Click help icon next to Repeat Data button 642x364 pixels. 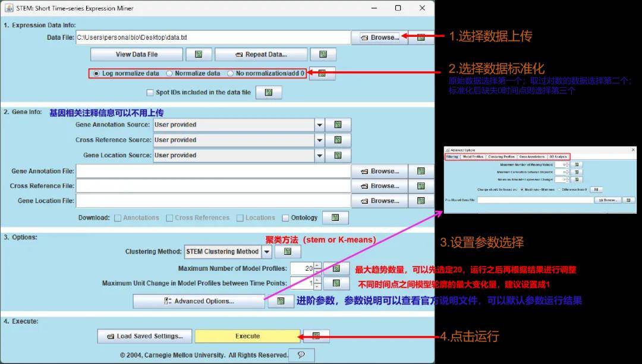(x=323, y=55)
